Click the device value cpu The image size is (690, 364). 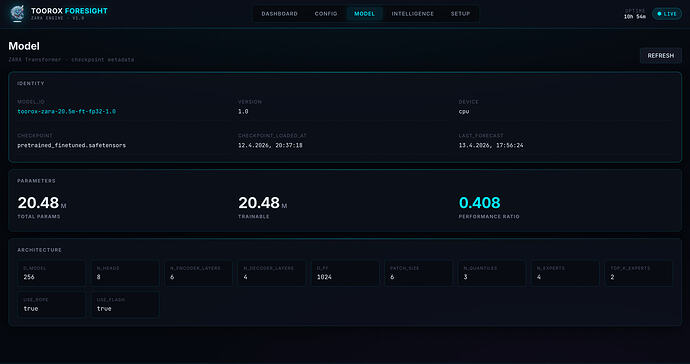pos(464,111)
